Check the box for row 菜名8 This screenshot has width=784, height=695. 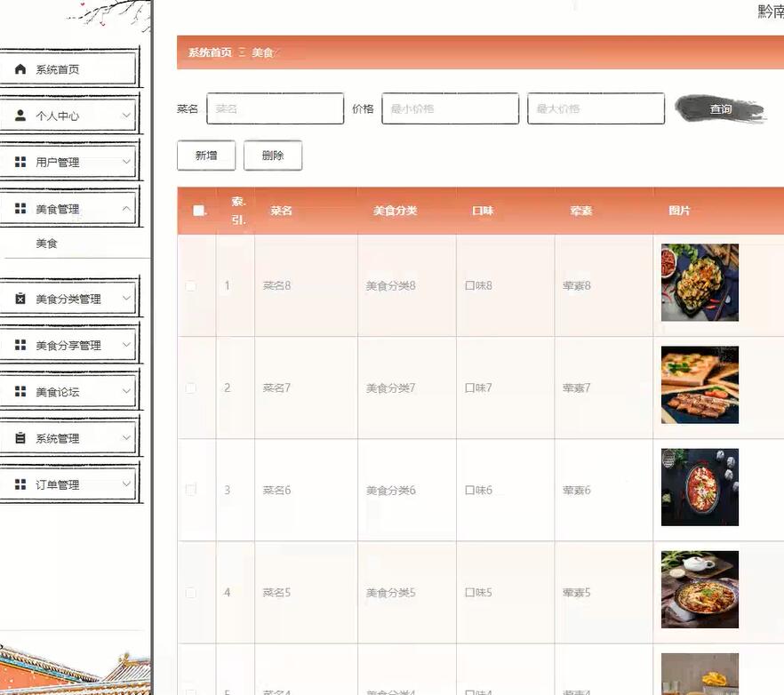click(x=190, y=286)
